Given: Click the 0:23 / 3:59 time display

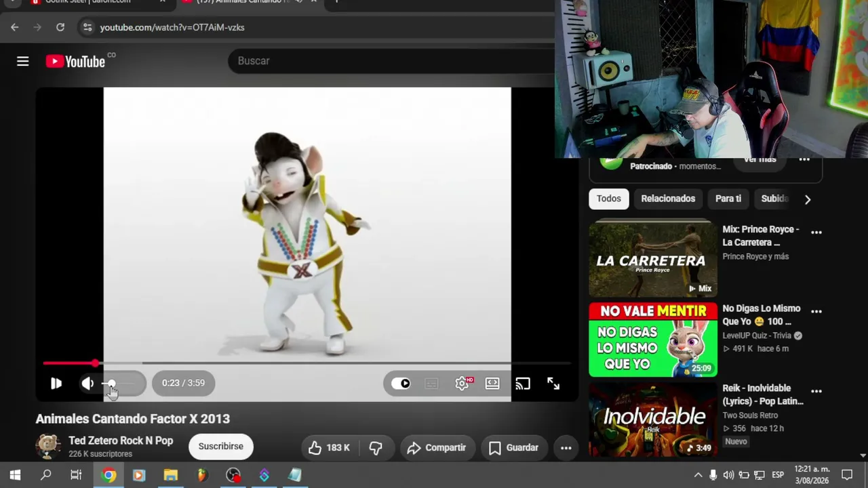Looking at the screenshot, I should (x=183, y=383).
